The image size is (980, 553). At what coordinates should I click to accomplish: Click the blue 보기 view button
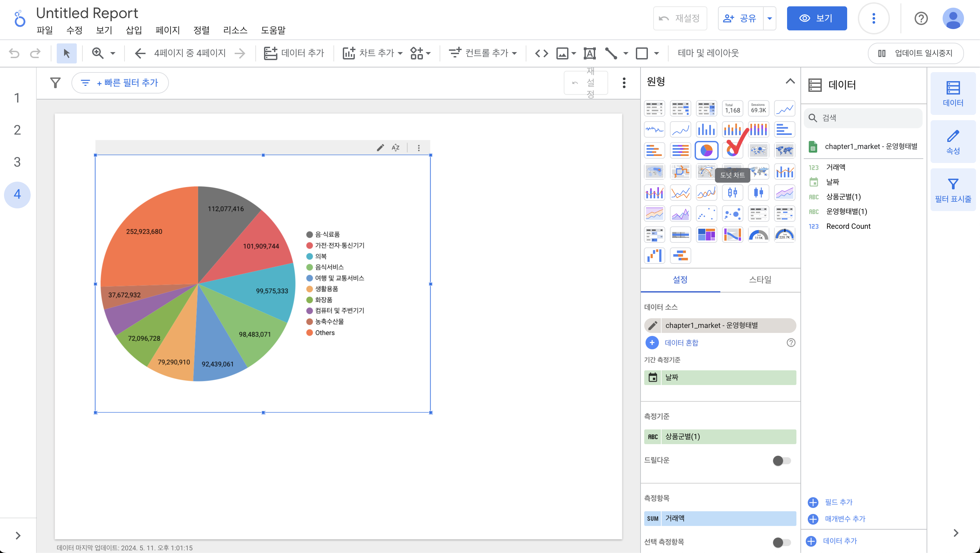click(x=816, y=18)
